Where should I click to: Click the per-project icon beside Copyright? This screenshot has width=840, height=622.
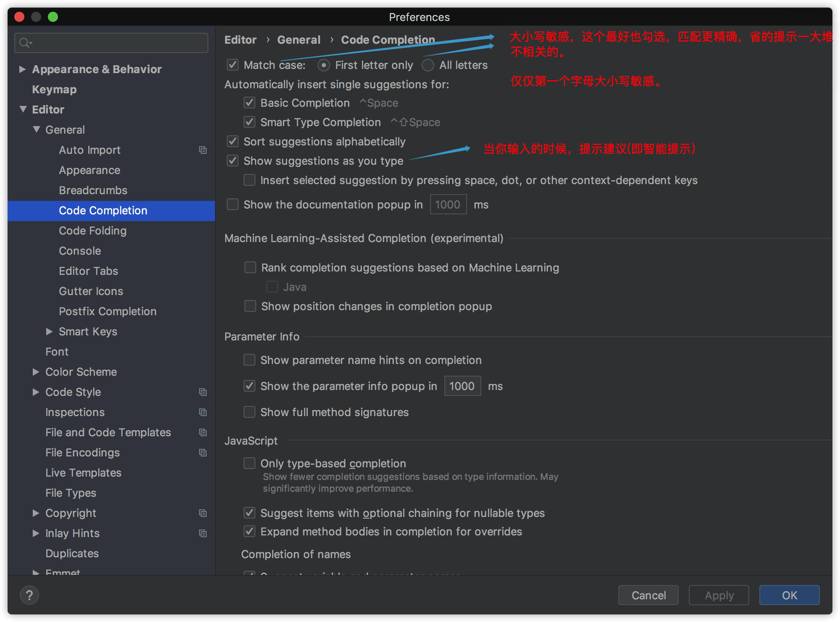203,513
